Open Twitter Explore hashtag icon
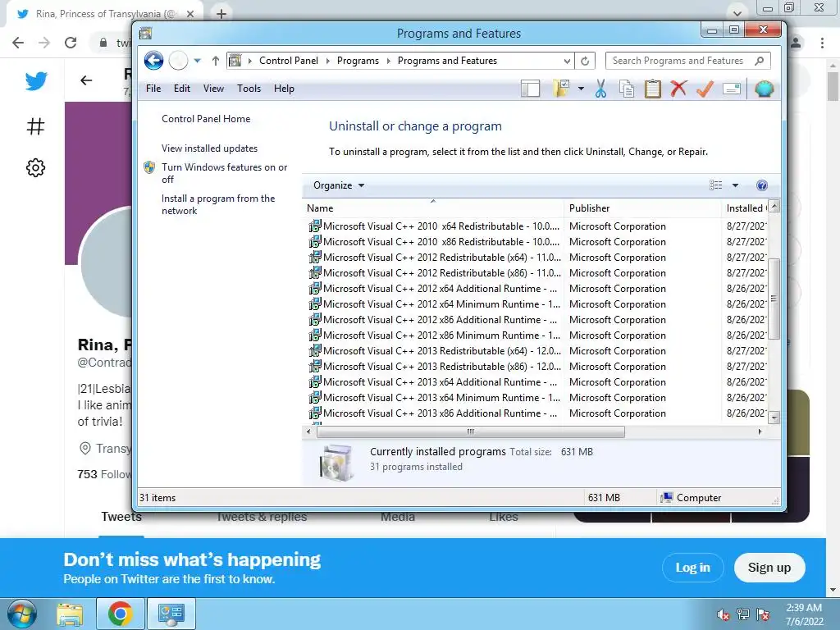The image size is (840, 630). pyautogui.click(x=35, y=126)
